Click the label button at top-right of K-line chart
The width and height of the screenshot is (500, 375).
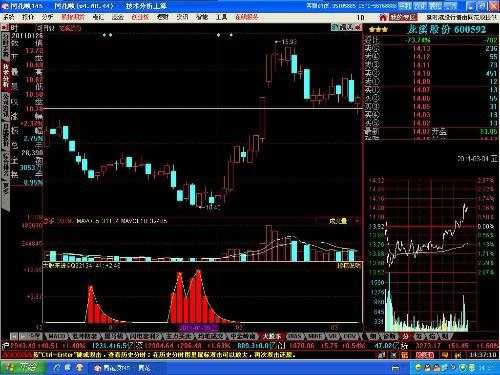[x=342, y=27]
